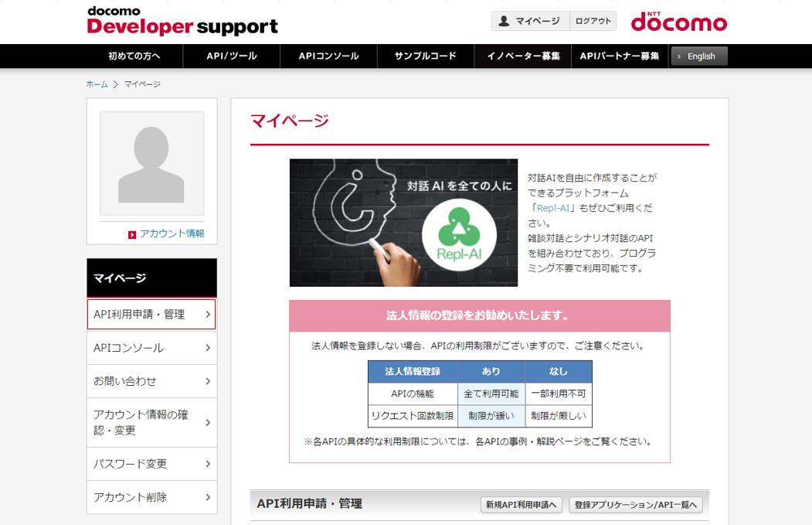Click the 全て利用可能 table cell
The image size is (812, 525).
pyautogui.click(x=491, y=394)
